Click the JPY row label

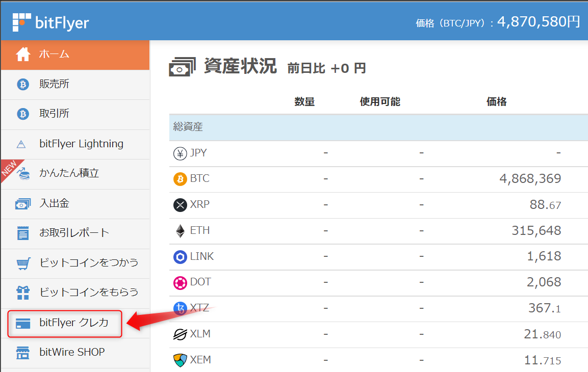(198, 153)
